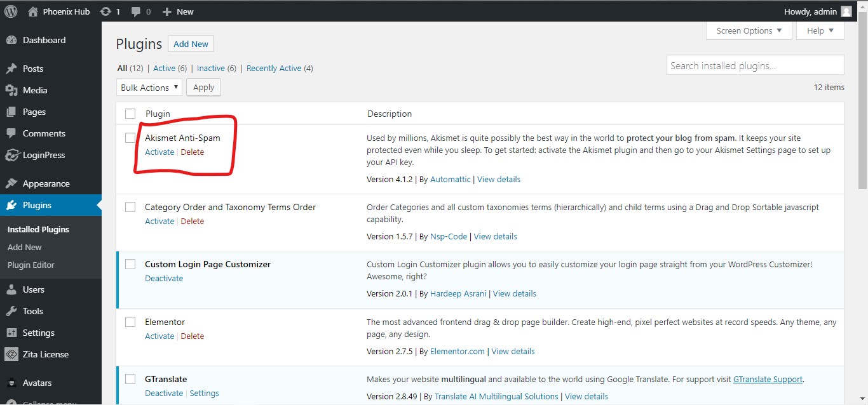868x405 pixels.
Task: Open the admin avatar in top bar
Action: coord(846,11)
